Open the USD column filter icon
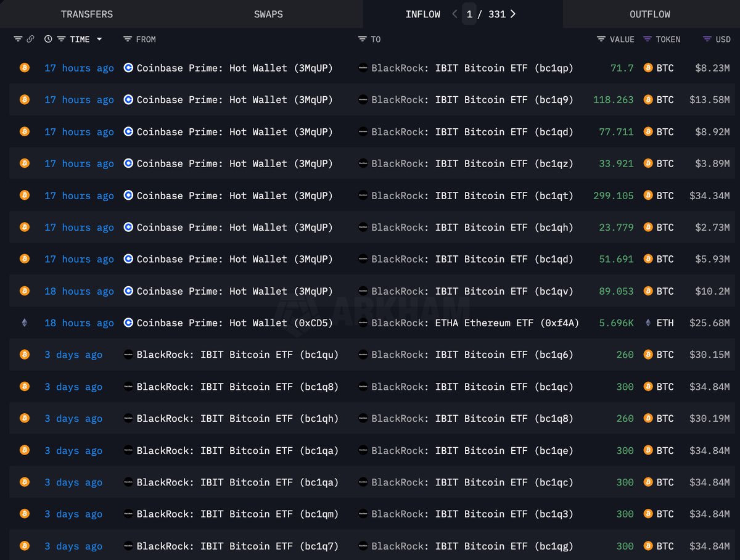Image resolution: width=740 pixels, height=560 pixels. (x=707, y=39)
